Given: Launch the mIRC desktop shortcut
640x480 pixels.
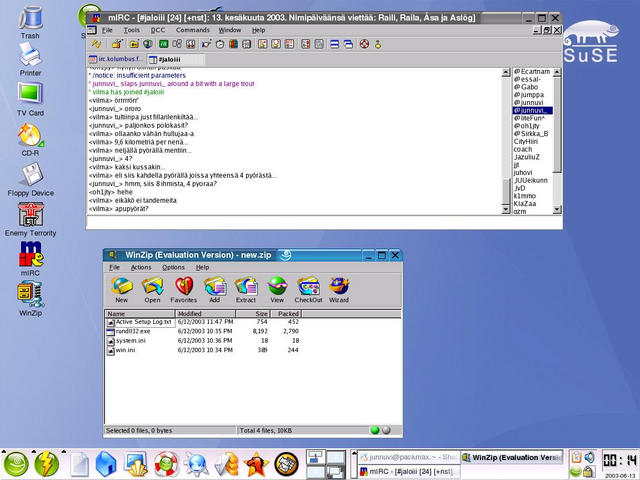Looking at the screenshot, I should coord(30,259).
